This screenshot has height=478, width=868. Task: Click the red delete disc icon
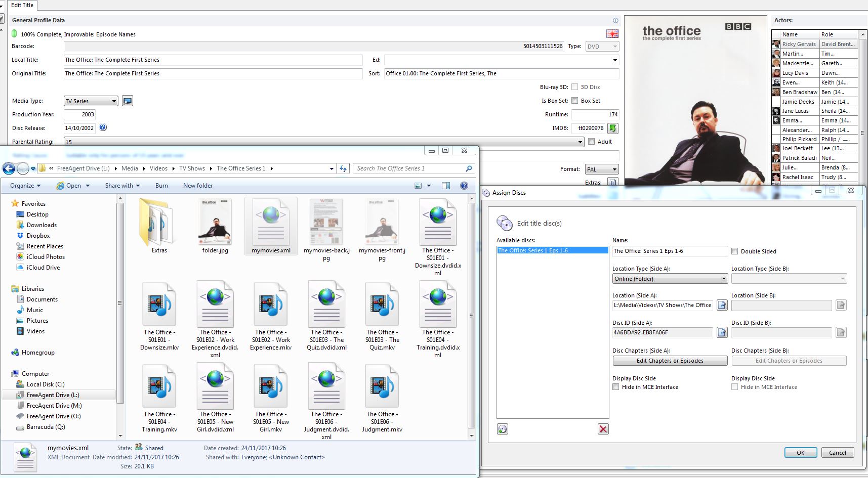[x=603, y=429]
